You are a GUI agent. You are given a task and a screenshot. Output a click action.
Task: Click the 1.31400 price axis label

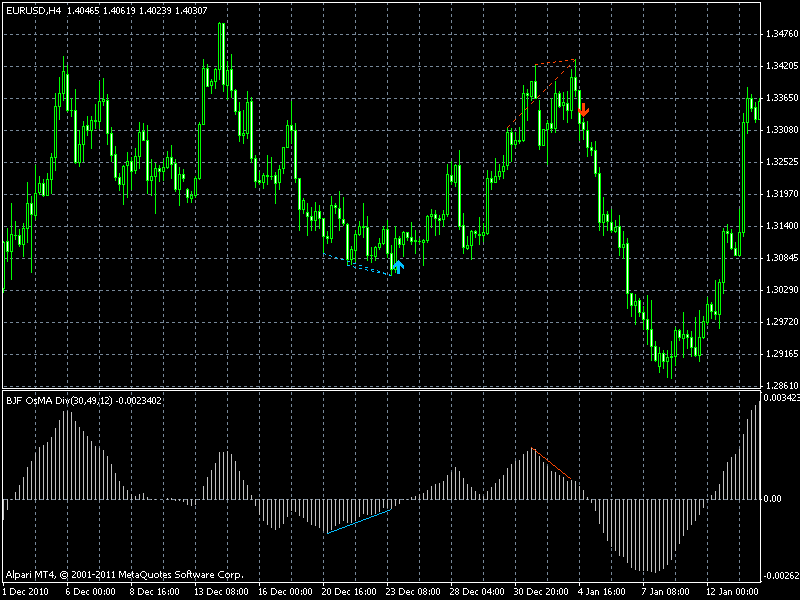[x=781, y=226]
